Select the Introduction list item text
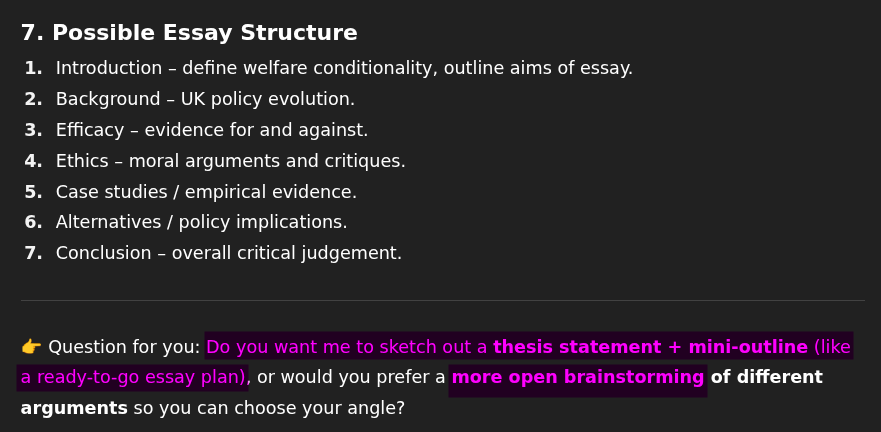The image size is (881, 432). click(344, 69)
